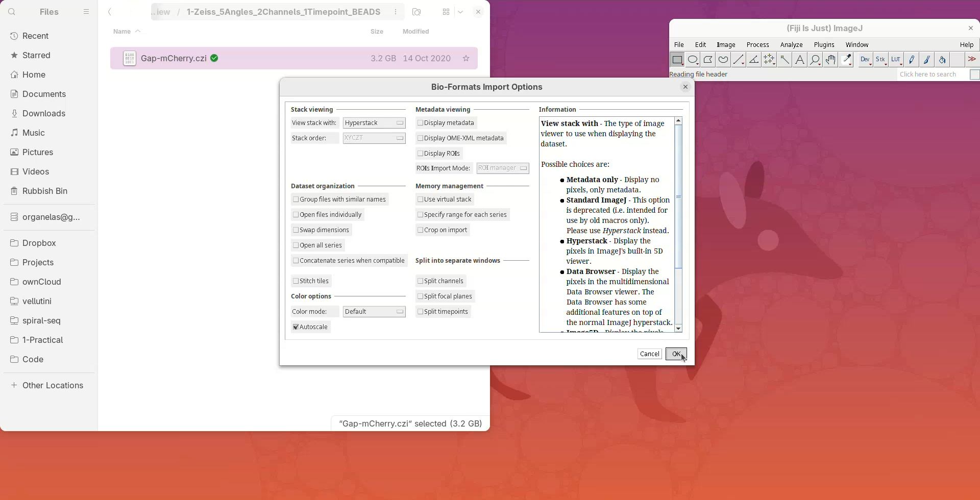
Task: Click the Information panel vertical scrollbar
Action: [678, 196]
